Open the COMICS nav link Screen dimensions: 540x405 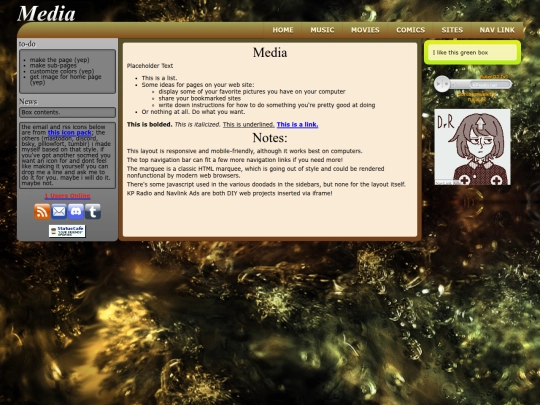[410, 30]
